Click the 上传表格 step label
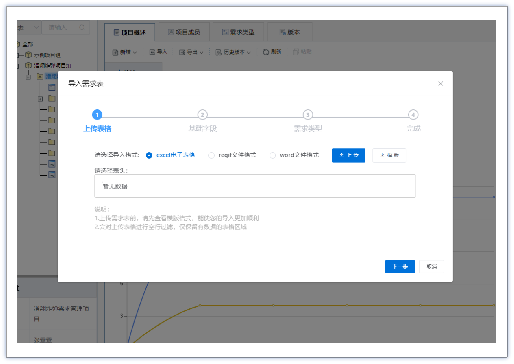The image size is (514, 364). click(97, 129)
